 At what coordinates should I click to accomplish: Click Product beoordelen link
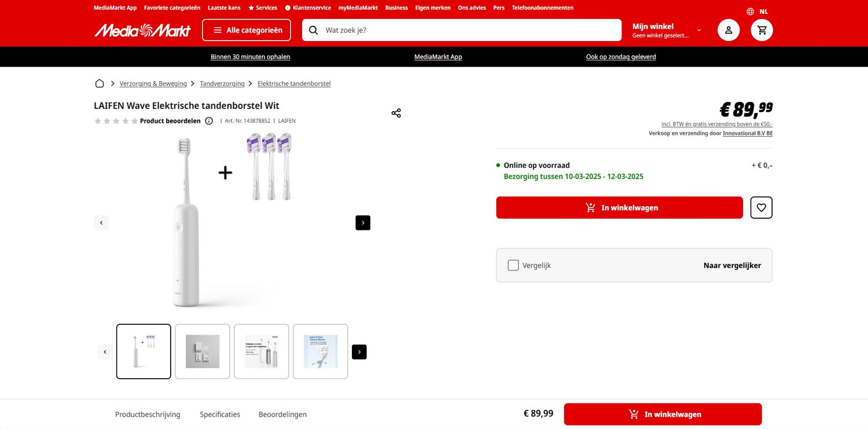click(x=170, y=121)
